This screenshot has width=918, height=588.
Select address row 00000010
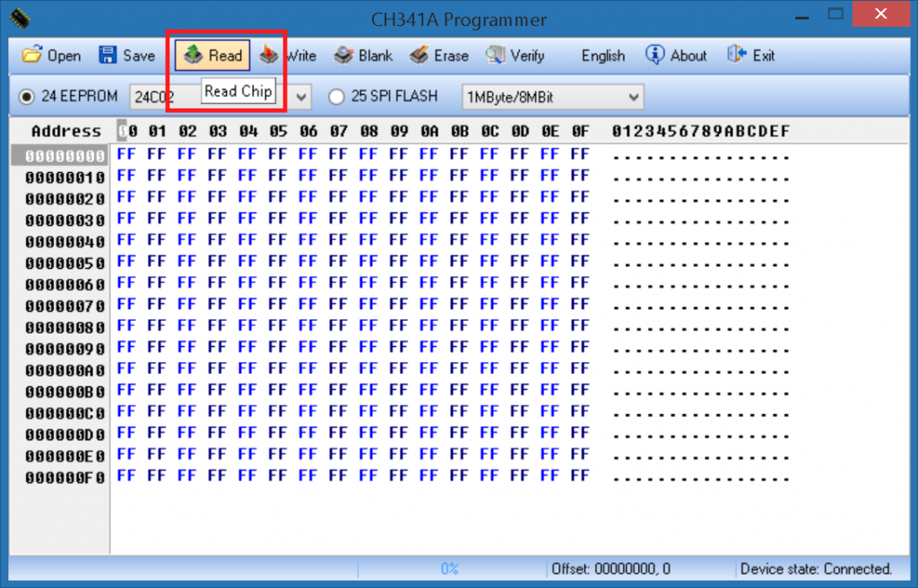pyautogui.click(x=65, y=177)
